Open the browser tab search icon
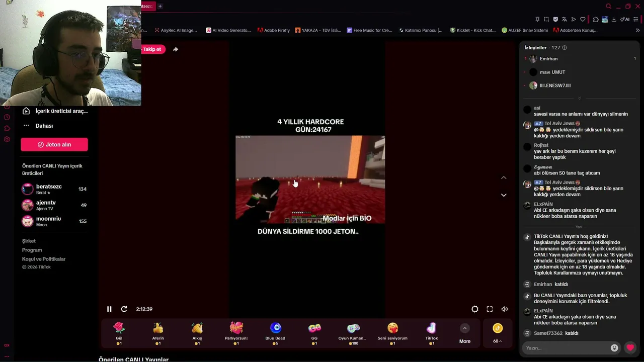This screenshot has height=362, width=644. [608, 6]
